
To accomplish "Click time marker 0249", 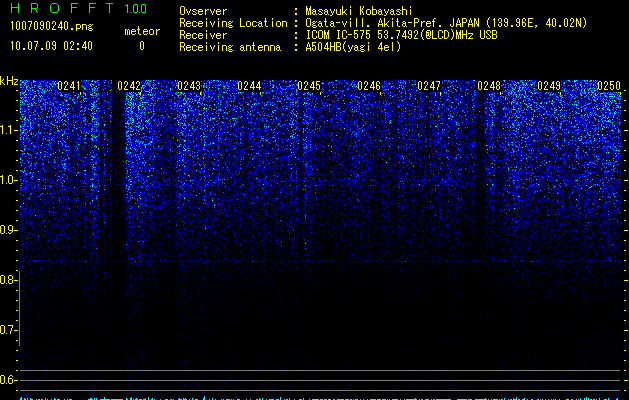I will tap(549, 86).
